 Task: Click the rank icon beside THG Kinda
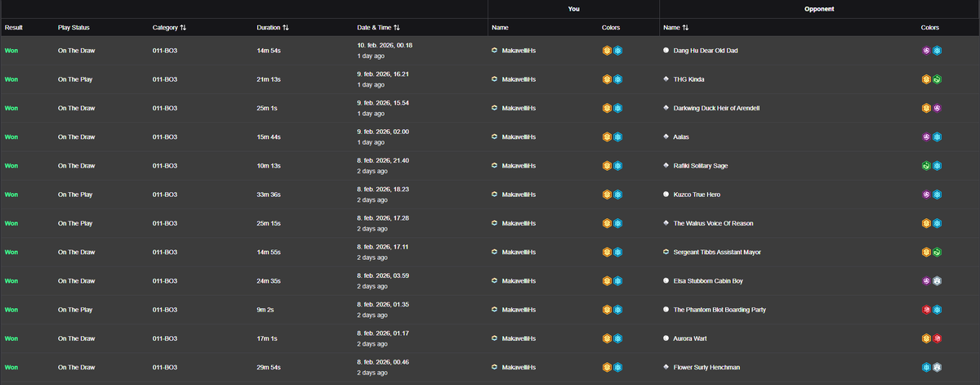[666, 79]
